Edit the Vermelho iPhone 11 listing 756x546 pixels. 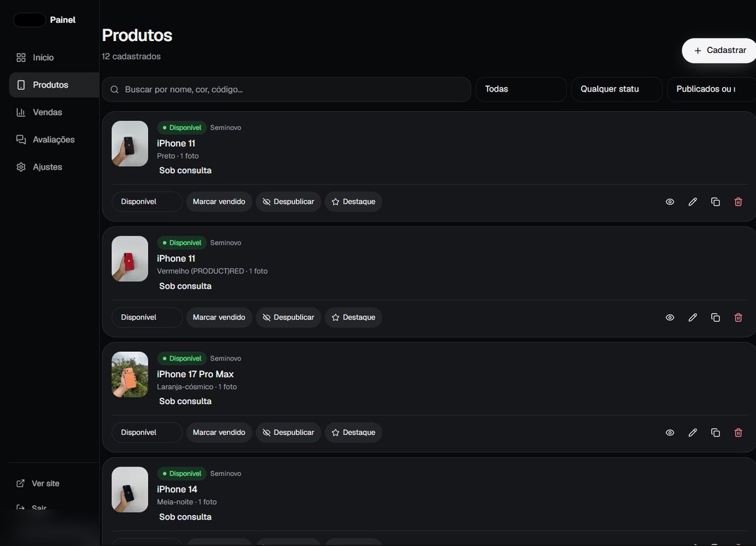(693, 317)
